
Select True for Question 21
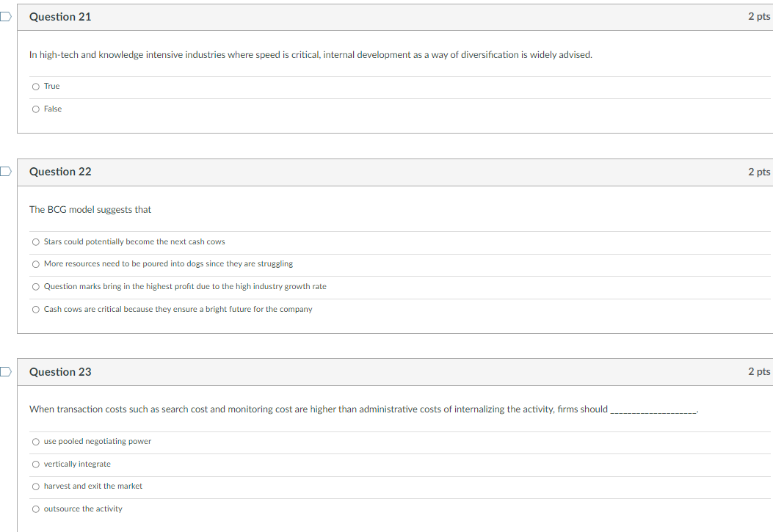coord(35,87)
